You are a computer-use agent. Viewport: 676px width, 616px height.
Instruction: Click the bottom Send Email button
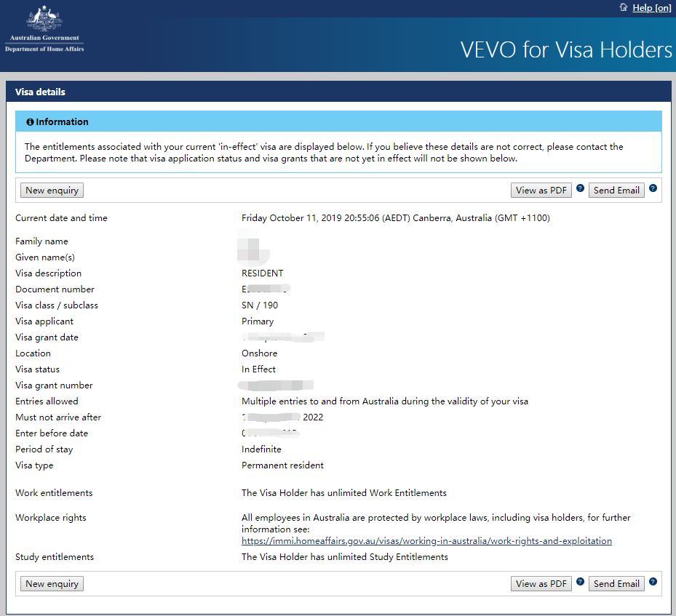point(616,583)
